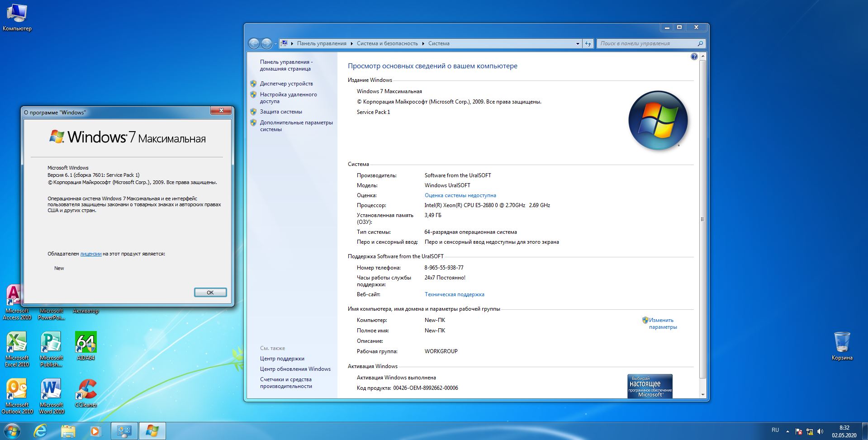Click shield icon next to Изменить параметры
The width and height of the screenshot is (868, 440).
[645, 320]
